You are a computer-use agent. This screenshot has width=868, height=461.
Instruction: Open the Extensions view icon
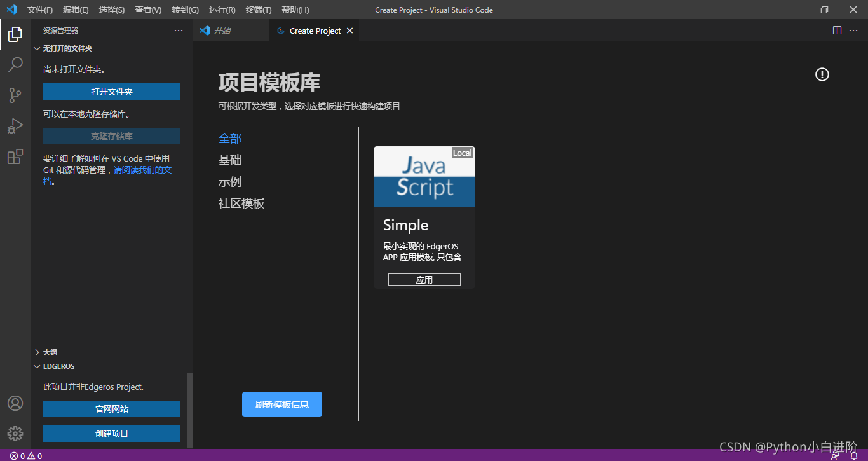pyautogui.click(x=15, y=156)
